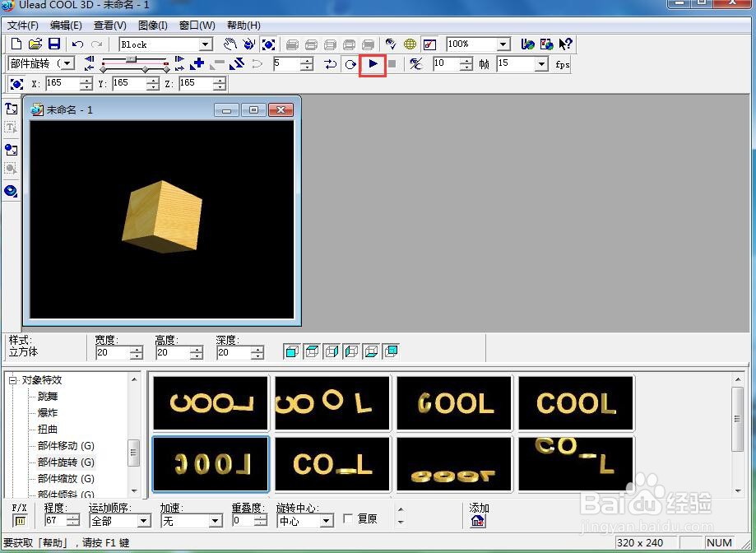Click the Add effect house icon

coord(477,521)
